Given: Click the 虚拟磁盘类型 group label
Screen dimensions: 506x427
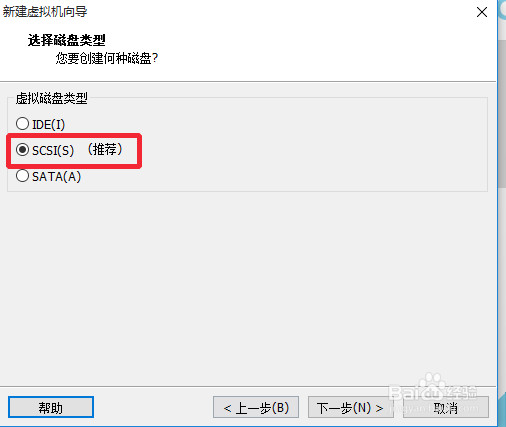Looking at the screenshot, I should pyautogui.click(x=52, y=98).
